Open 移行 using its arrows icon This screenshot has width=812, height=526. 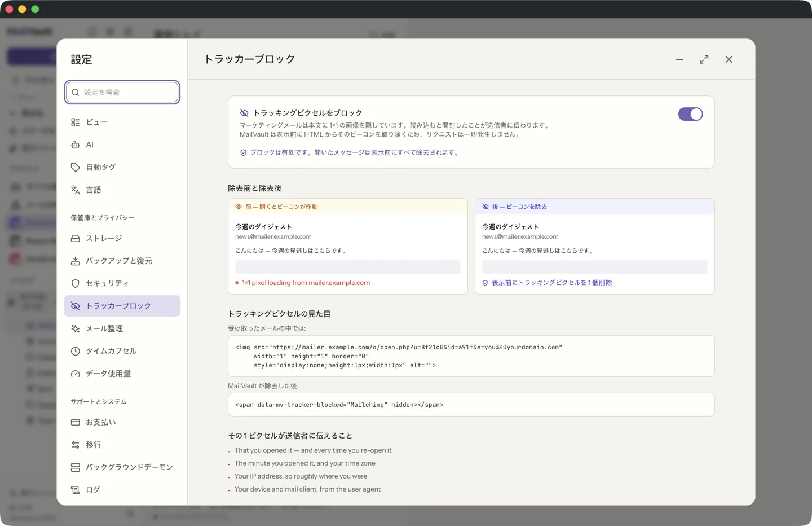(75, 445)
